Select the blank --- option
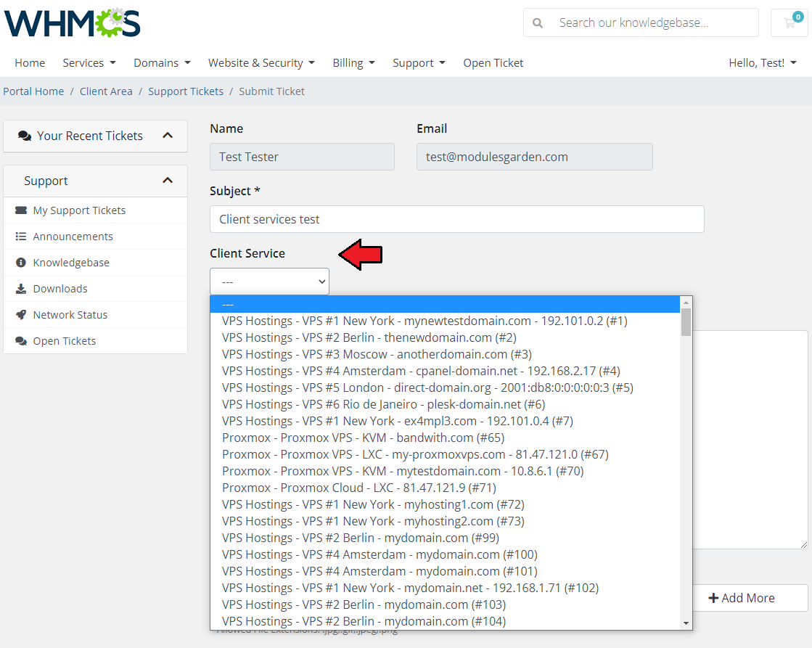The width and height of the screenshot is (812, 648). pyautogui.click(x=445, y=304)
